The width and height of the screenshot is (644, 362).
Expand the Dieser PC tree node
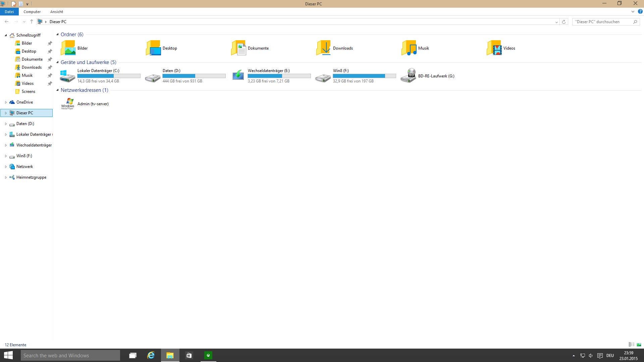(x=6, y=113)
